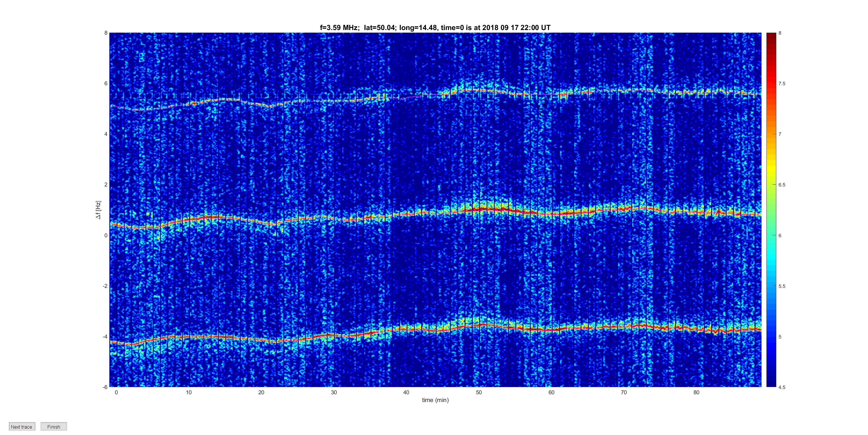Image resolution: width=868 pixels, height=435 pixels.
Task: Click y-axis tick label 6
Action: click(106, 84)
